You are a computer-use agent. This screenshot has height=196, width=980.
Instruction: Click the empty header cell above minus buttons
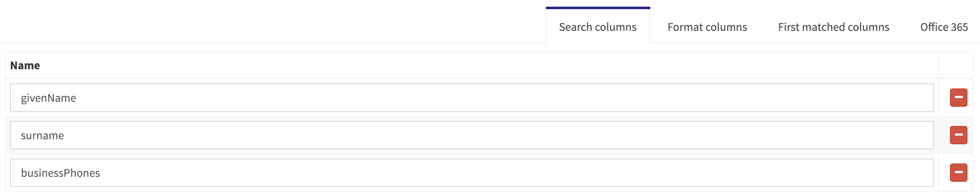click(x=956, y=65)
